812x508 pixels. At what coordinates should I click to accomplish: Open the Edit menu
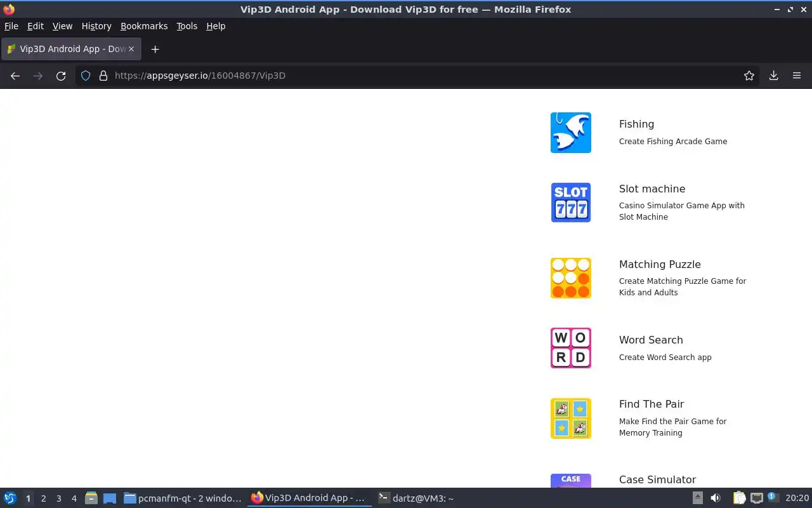point(36,26)
